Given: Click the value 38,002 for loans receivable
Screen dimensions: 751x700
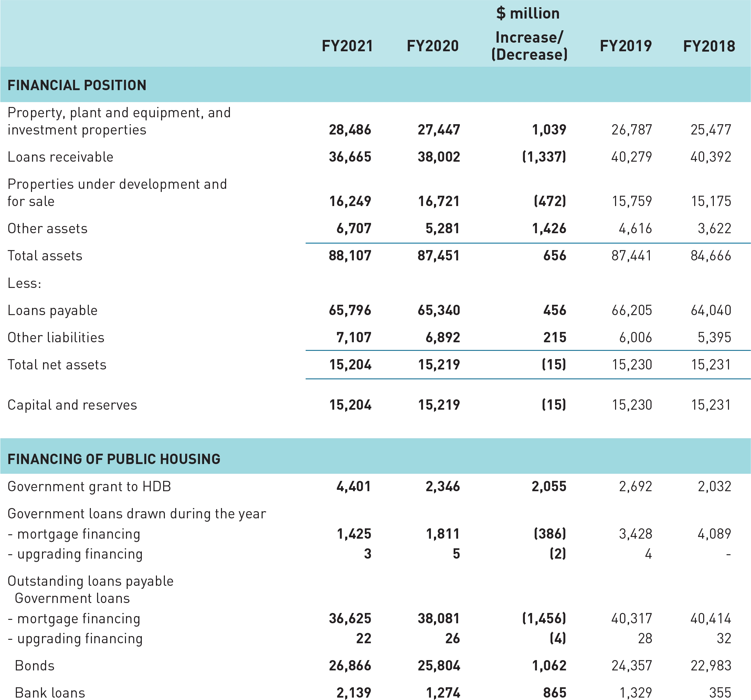Looking at the screenshot, I should [x=439, y=157].
